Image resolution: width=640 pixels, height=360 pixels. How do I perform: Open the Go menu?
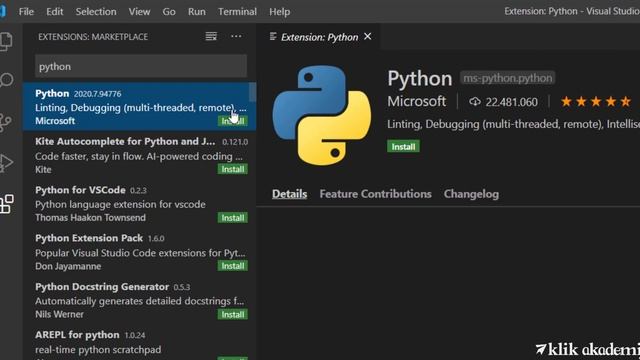pos(169,11)
